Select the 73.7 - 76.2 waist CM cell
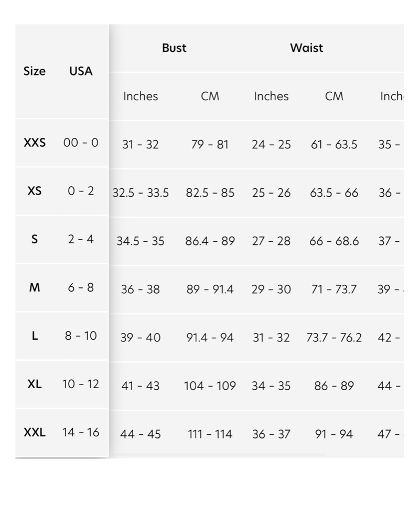 tap(334, 338)
